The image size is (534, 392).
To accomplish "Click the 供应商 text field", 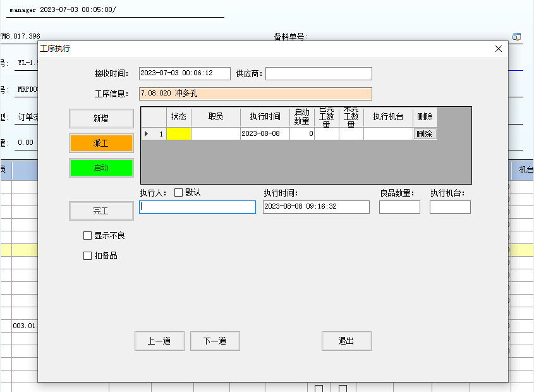I will click(x=319, y=74).
